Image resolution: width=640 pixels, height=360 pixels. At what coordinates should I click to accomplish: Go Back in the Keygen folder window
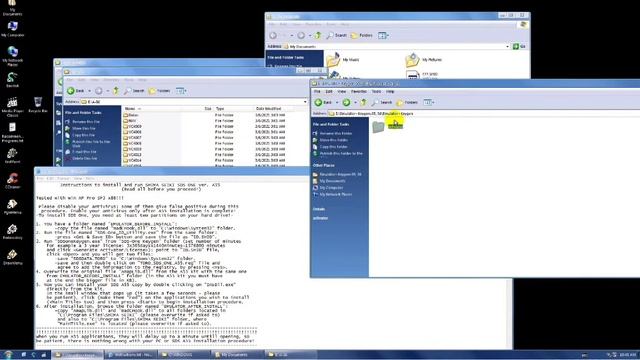point(323,102)
